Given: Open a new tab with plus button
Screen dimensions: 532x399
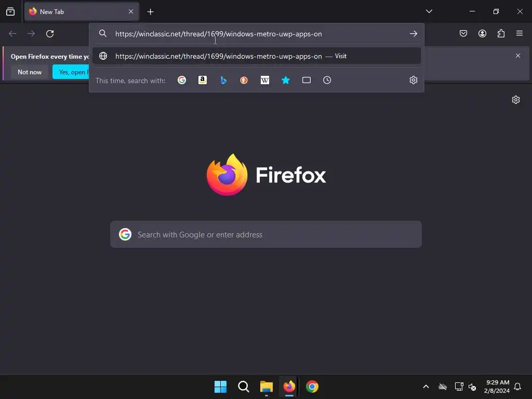Looking at the screenshot, I should [x=150, y=12].
